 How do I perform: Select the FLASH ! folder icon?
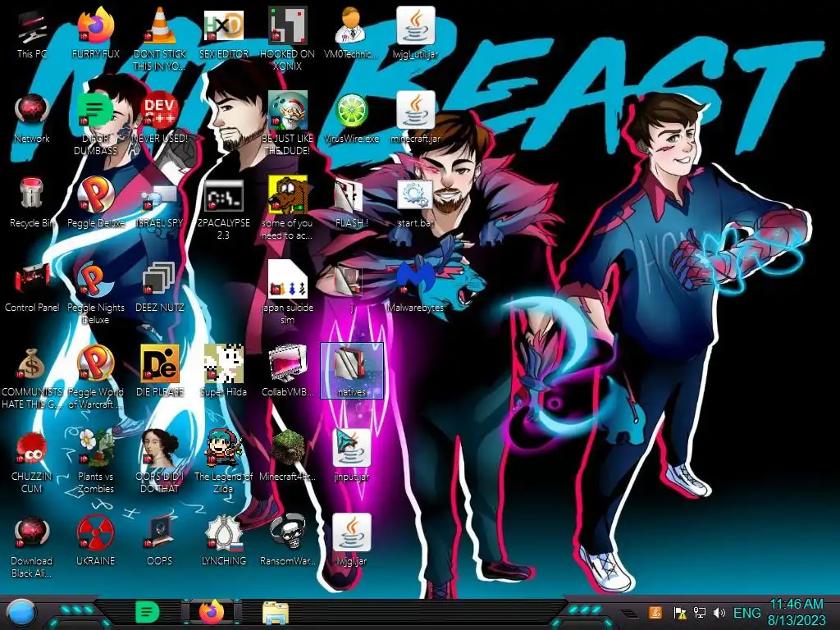point(351,203)
